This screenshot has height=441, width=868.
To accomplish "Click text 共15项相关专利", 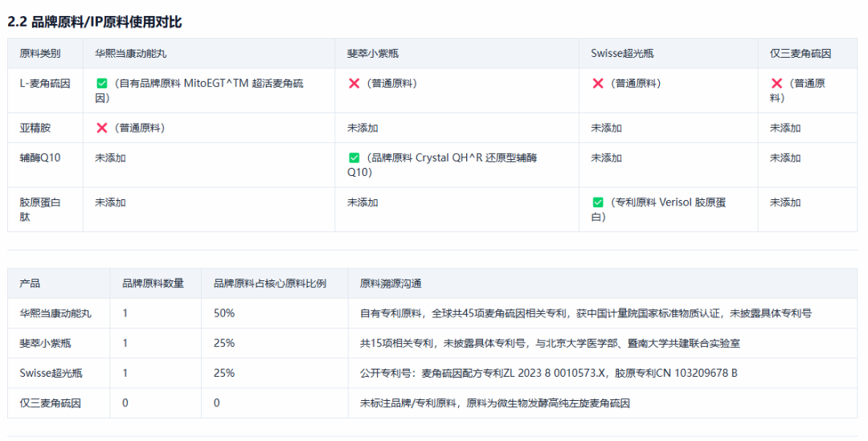I will 396,343.
